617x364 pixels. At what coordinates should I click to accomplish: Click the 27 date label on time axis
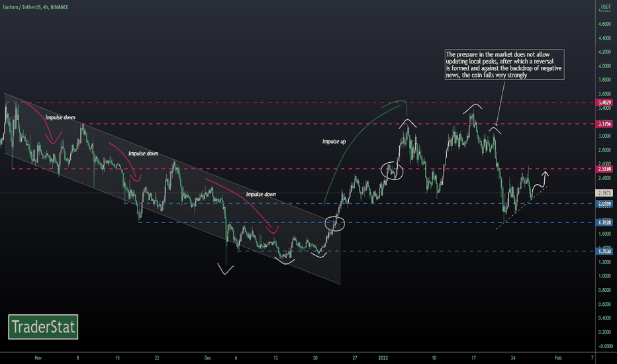(355, 358)
